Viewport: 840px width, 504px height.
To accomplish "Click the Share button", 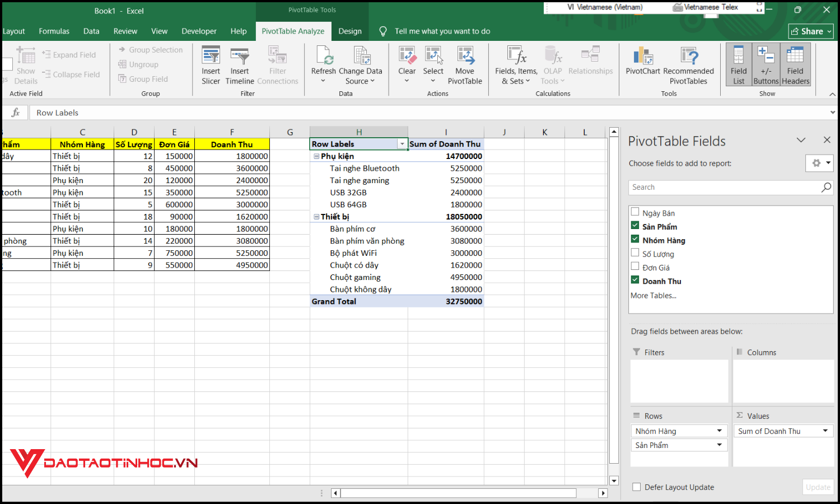I will coord(810,31).
